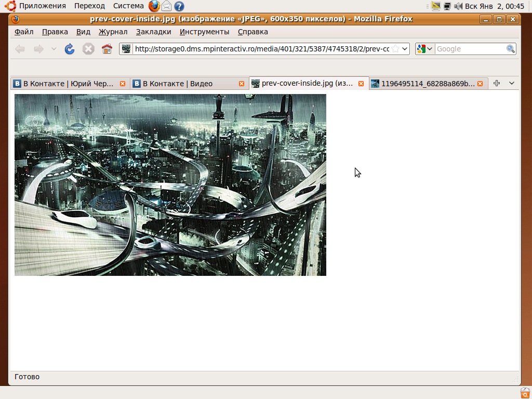Expand the URL bar history dropdown

coord(405,49)
